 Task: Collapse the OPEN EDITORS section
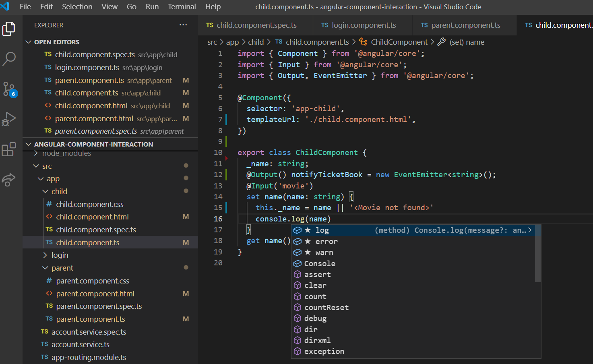pyautogui.click(x=29, y=41)
